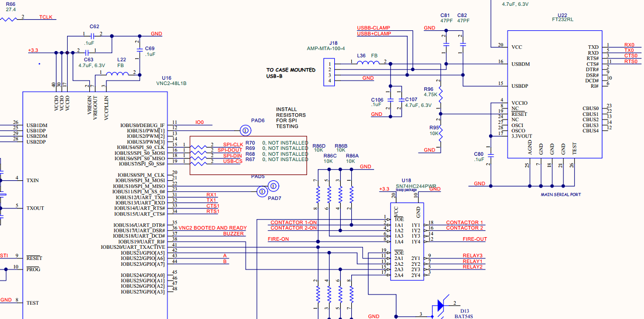Viewport: 644px width, 319px height.
Task: Select the RTS0 net label
Action: [631, 61]
